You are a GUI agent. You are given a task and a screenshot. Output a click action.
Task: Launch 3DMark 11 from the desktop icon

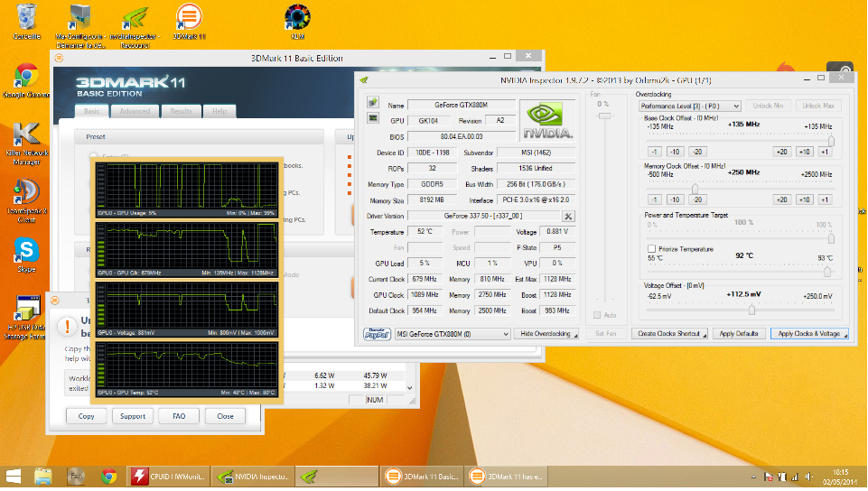click(x=189, y=23)
